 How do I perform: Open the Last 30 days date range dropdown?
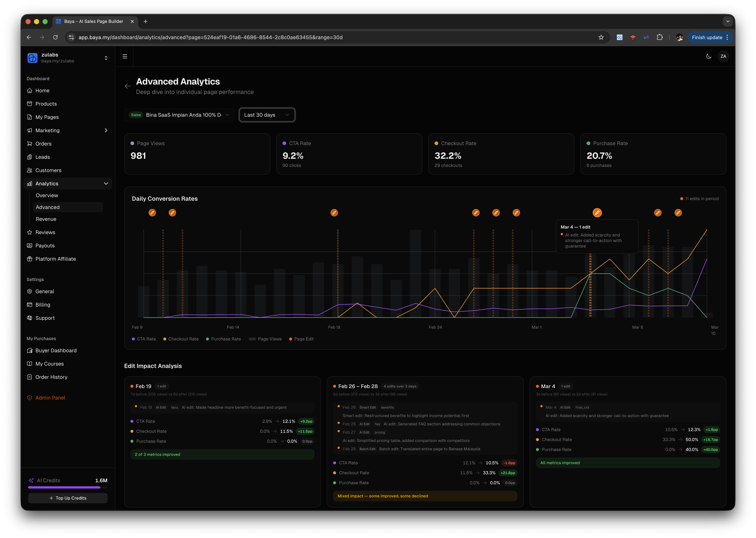pos(267,115)
